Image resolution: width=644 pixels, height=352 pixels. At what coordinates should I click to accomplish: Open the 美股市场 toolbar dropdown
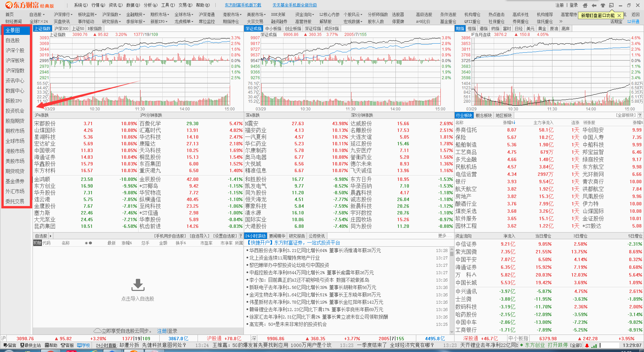pyautogui.click(x=256, y=15)
